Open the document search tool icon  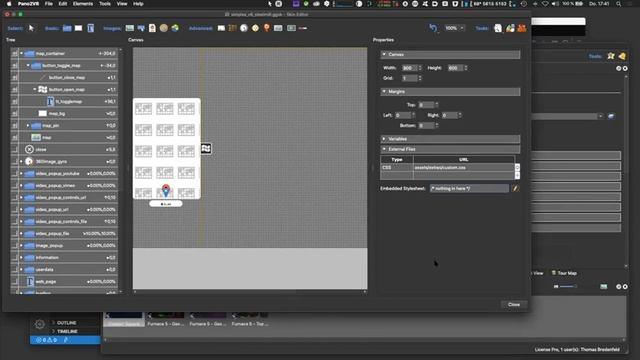[498, 28]
